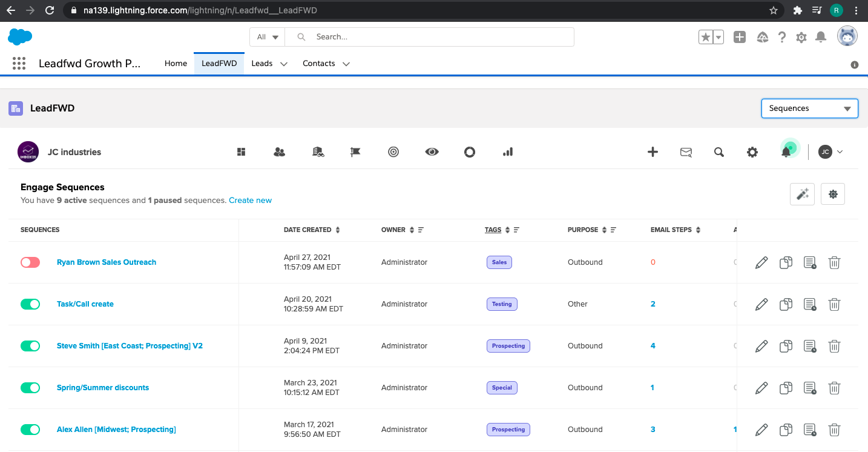Open the Sequences view dropdown
This screenshot has height=452, width=868.
pos(810,108)
